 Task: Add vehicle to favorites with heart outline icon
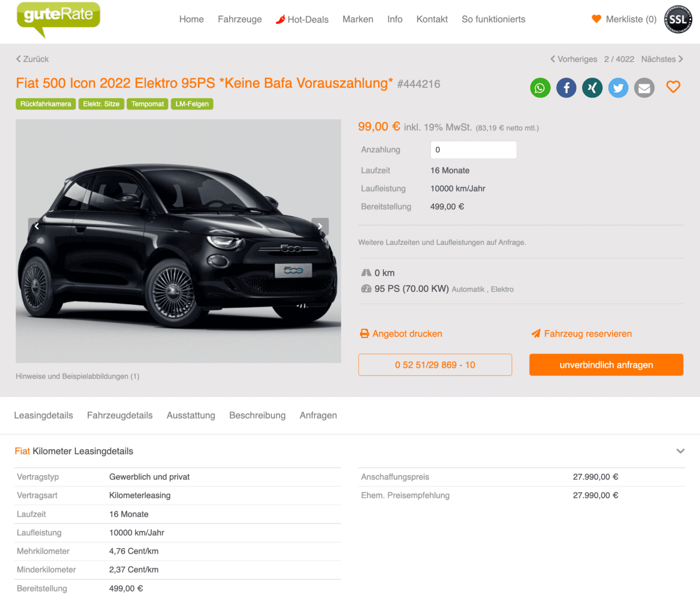tap(673, 87)
